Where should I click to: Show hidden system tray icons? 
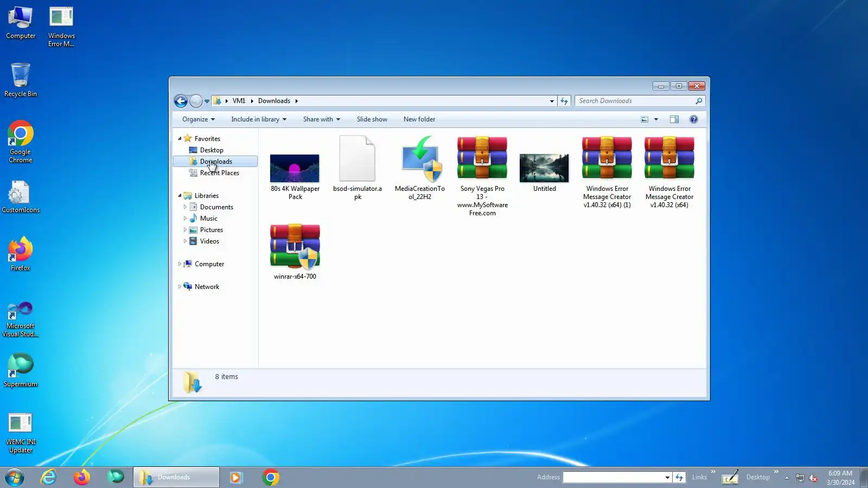point(787,478)
